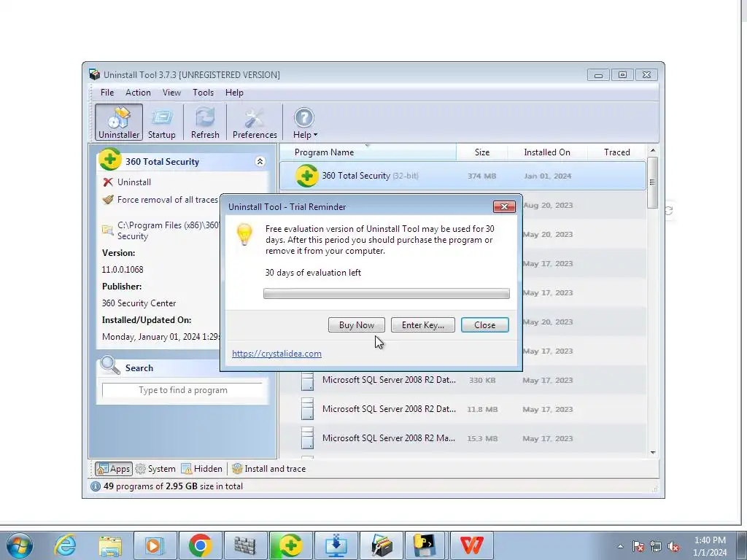This screenshot has width=747, height=560.
Task: Select 360 Total Security list row
Action: coord(462,176)
